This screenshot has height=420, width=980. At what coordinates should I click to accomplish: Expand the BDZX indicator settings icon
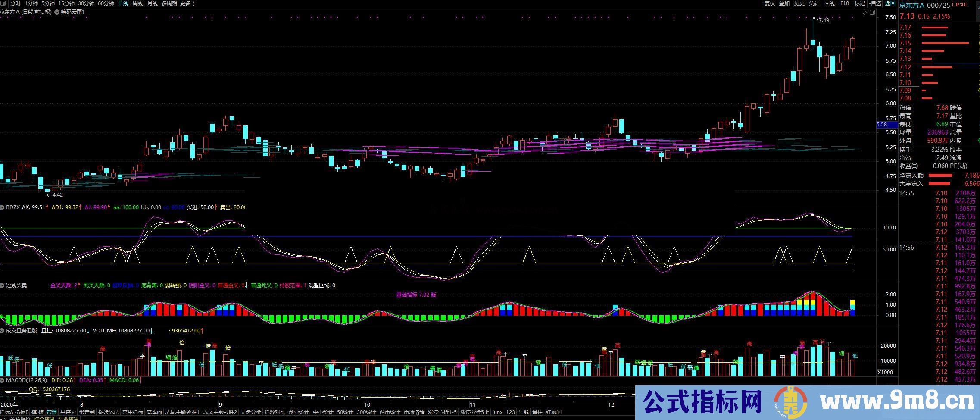pyautogui.click(x=3, y=207)
